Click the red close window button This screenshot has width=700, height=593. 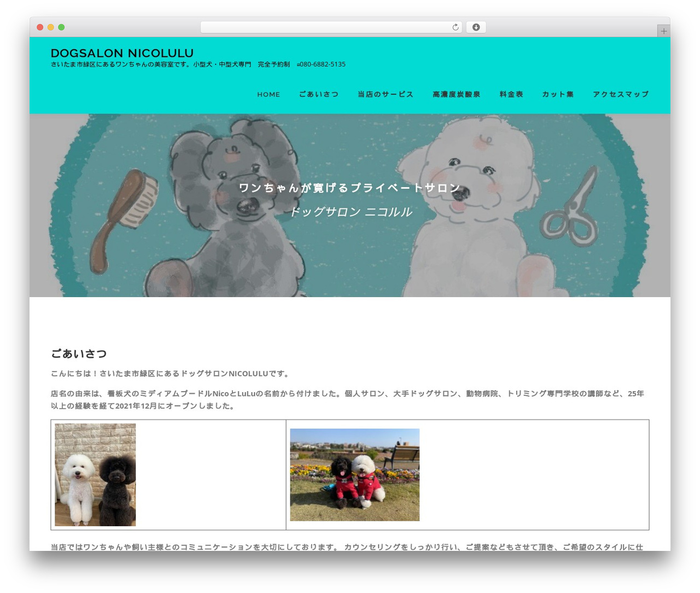pos(40,27)
